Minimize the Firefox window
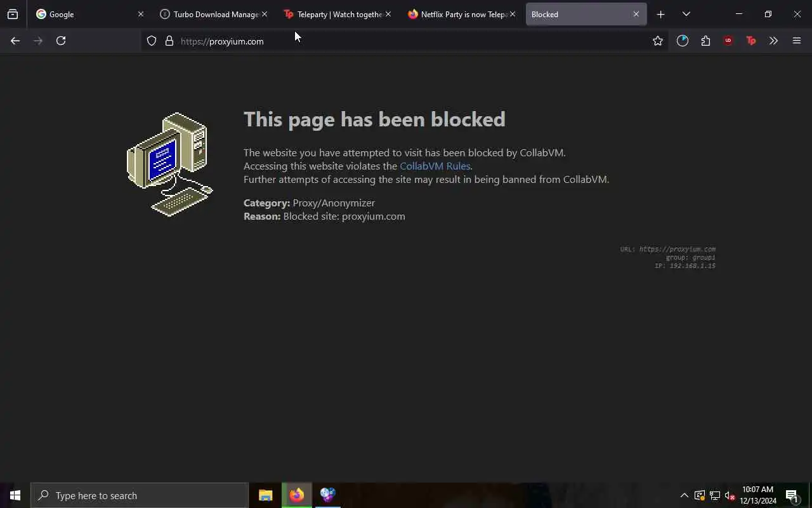 click(x=738, y=14)
